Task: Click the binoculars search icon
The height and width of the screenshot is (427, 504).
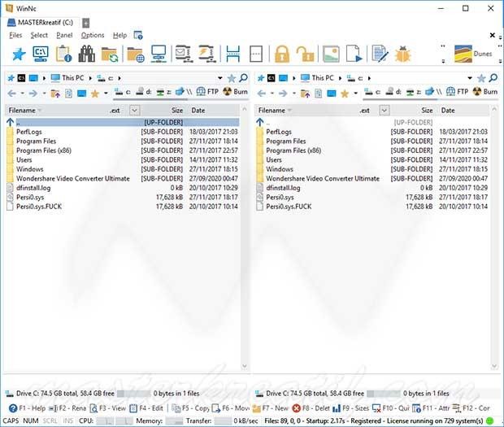Action: 87,54
